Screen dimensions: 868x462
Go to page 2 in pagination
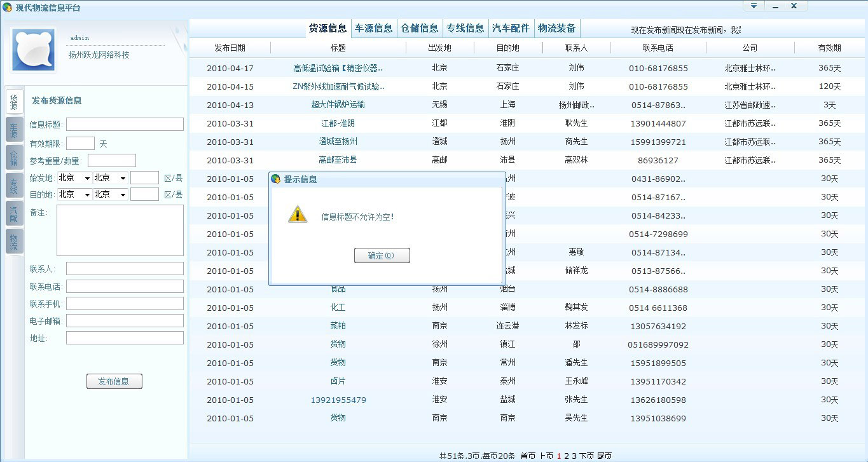coord(567,456)
